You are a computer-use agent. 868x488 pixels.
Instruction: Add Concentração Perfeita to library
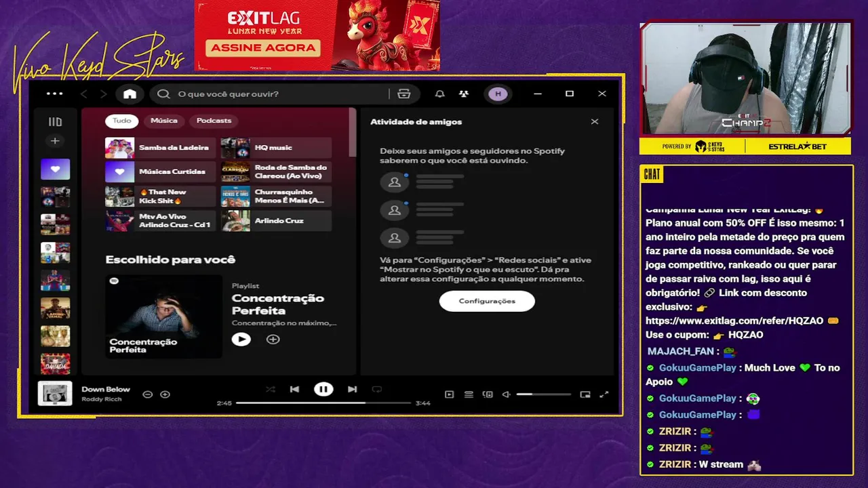[x=273, y=340]
